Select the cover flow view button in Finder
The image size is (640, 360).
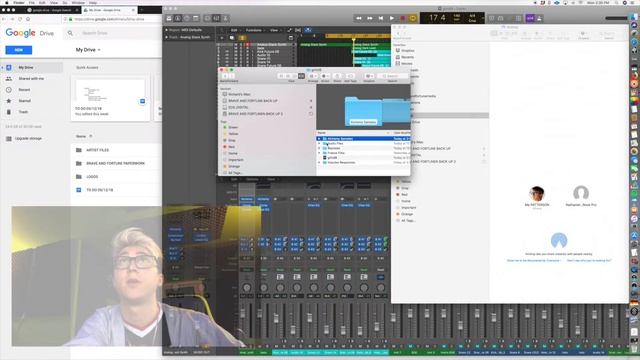pos(301,76)
